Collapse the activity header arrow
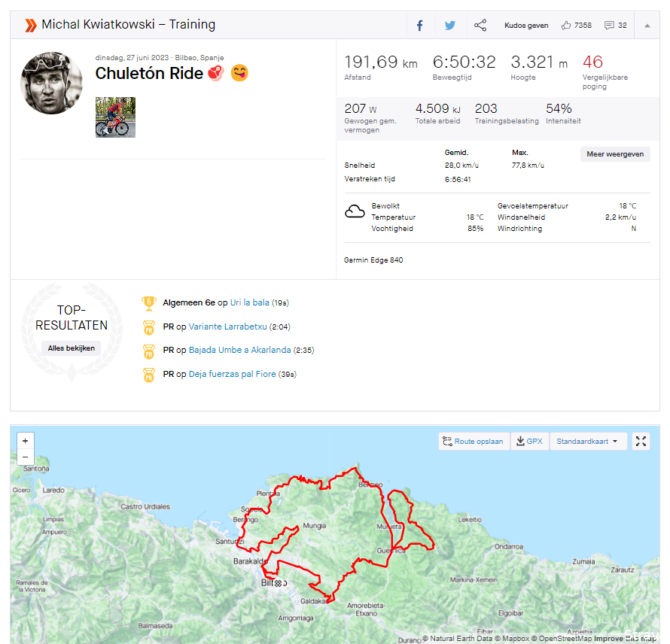Screen dimensions: 670x644 (x=647, y=26)
